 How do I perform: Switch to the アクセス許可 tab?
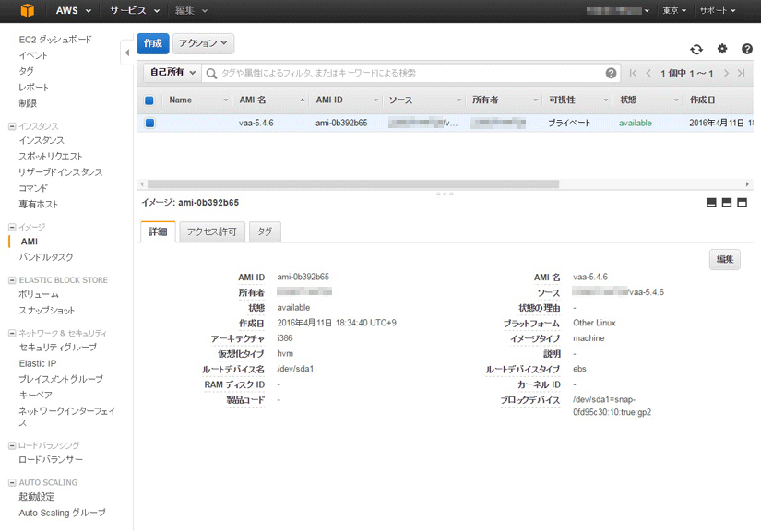pos(212,232)
